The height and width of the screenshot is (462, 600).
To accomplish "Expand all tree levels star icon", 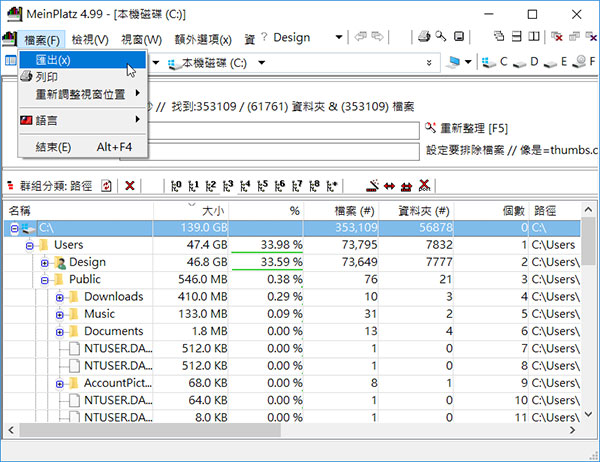I will coord(332,186).
